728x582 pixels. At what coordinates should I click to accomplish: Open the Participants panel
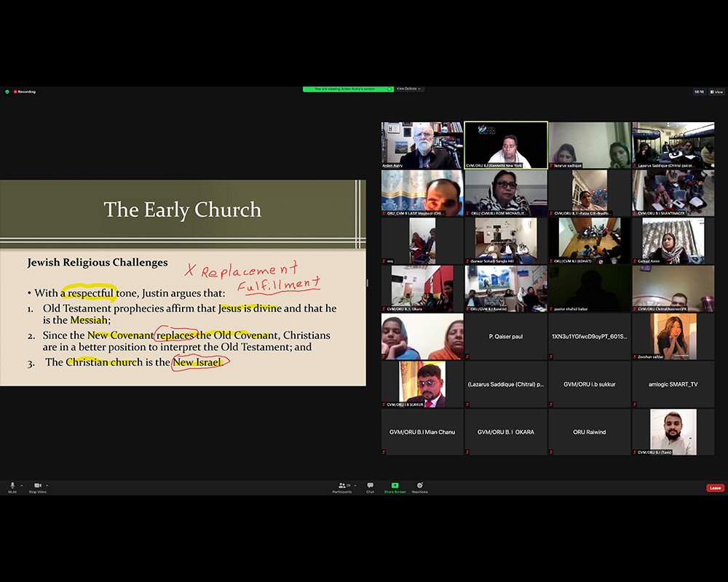click(x=341, y=487)
